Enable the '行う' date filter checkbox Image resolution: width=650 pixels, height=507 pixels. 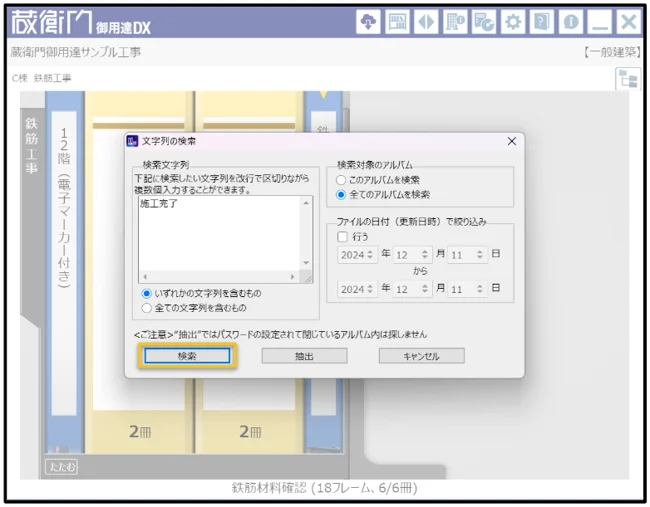(x=342, y=237)
